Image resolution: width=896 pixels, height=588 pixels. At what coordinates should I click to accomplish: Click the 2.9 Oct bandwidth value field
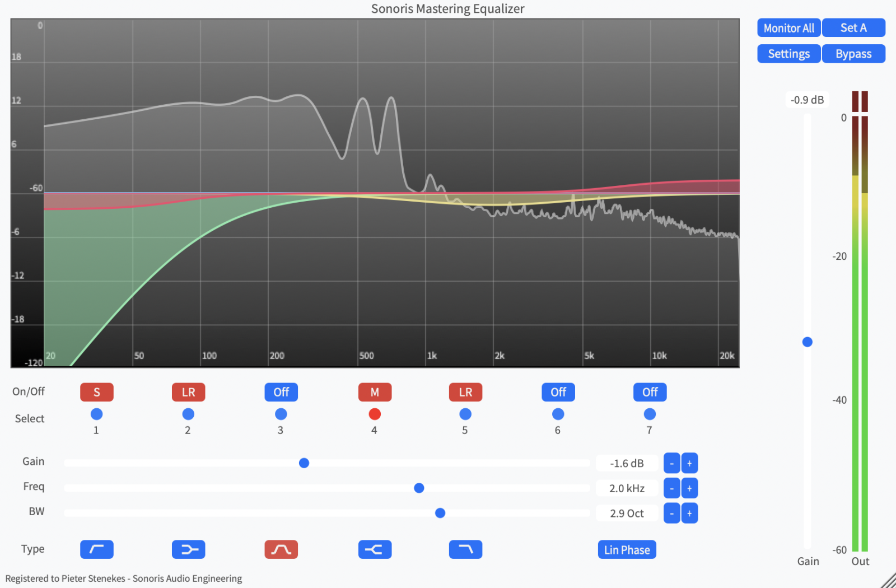click(627, 513)
